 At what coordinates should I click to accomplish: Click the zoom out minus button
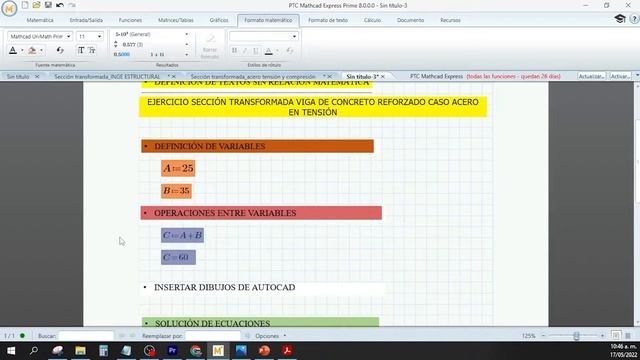pos(543,336)
